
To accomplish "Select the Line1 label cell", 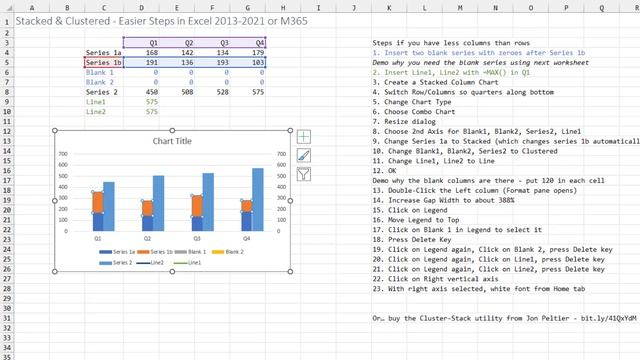I will pyautogui.click(x=104, y=102).
